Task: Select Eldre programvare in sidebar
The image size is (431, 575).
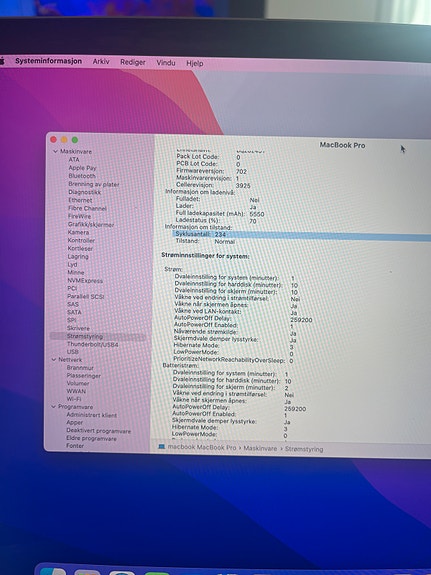Action: 91,438
